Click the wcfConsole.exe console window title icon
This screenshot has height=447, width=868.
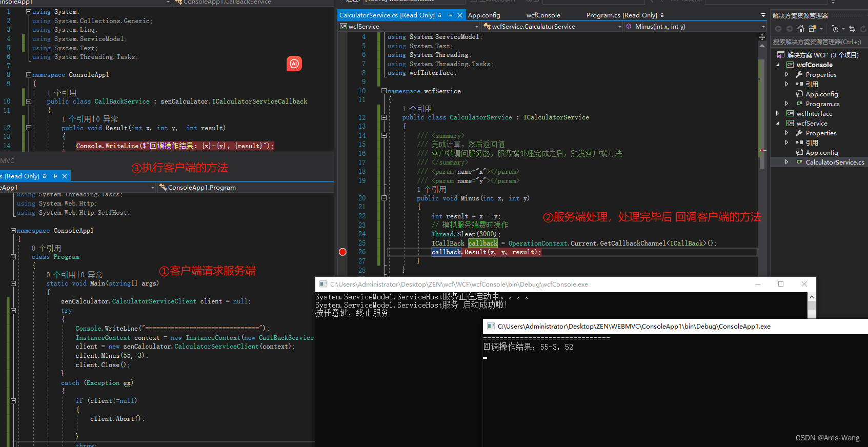coord(323,284)
